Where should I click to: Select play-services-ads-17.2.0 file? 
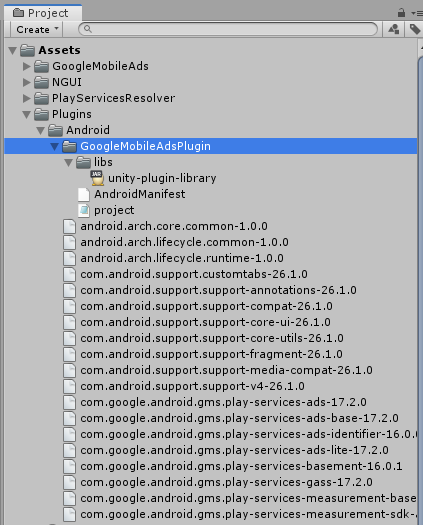pyautogui.click(x=223, y=402)
